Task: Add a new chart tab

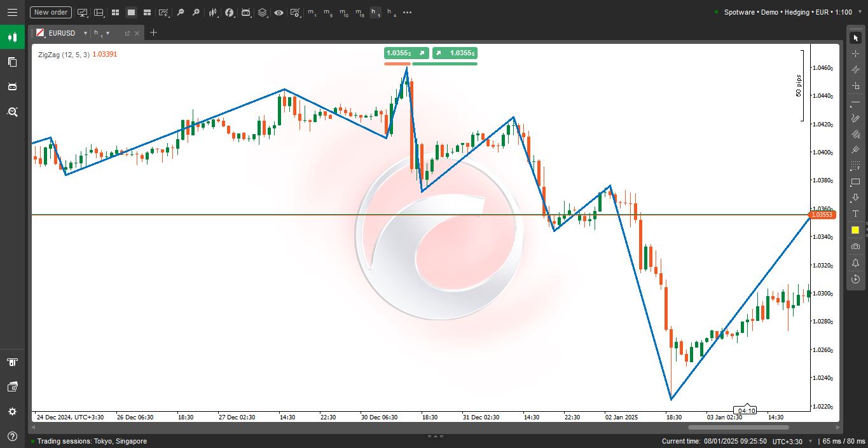Action: [153, 32]
